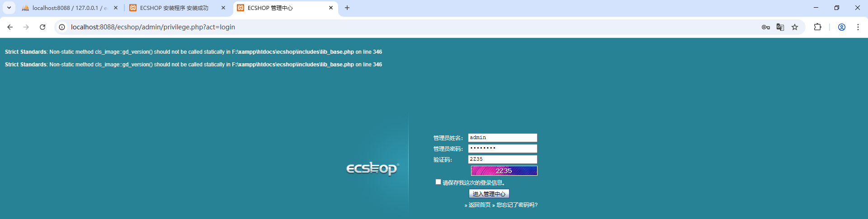
Task: Open the Chrome three-dot menu
Action: click(x=858, y=27)
